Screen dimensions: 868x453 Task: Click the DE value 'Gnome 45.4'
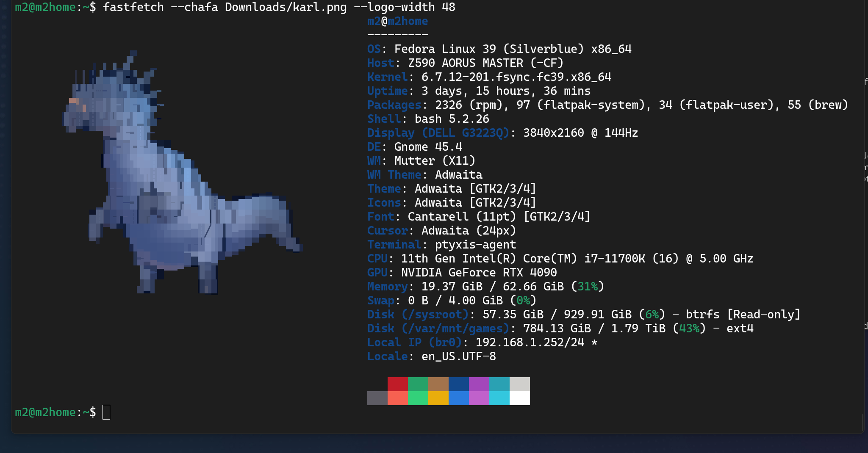[428, 147]
